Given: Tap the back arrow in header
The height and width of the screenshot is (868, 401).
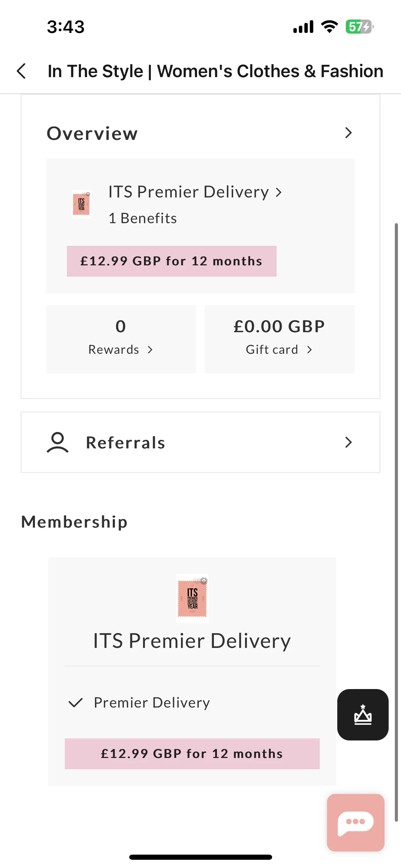Looking at the screenshot, I should (x=21, y=71).
